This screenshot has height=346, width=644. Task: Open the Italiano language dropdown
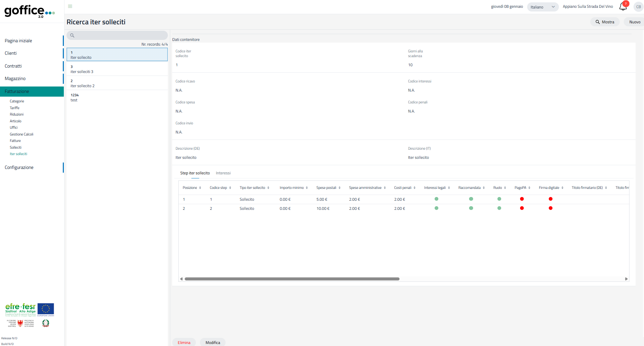[x=542, y=7]
